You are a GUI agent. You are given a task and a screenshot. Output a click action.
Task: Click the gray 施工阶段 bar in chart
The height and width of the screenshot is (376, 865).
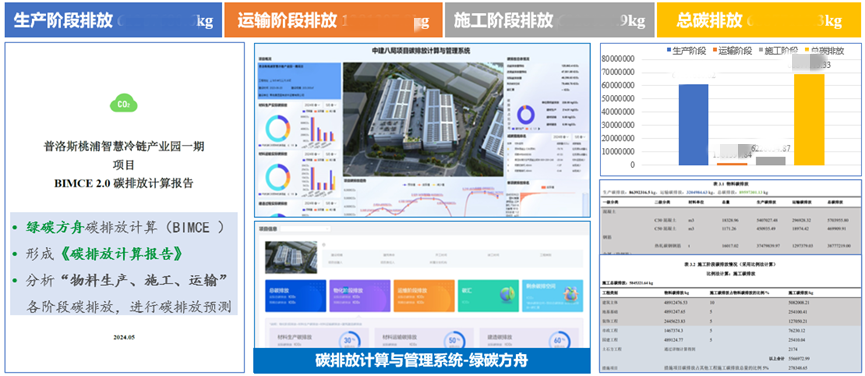pos(771,161)
